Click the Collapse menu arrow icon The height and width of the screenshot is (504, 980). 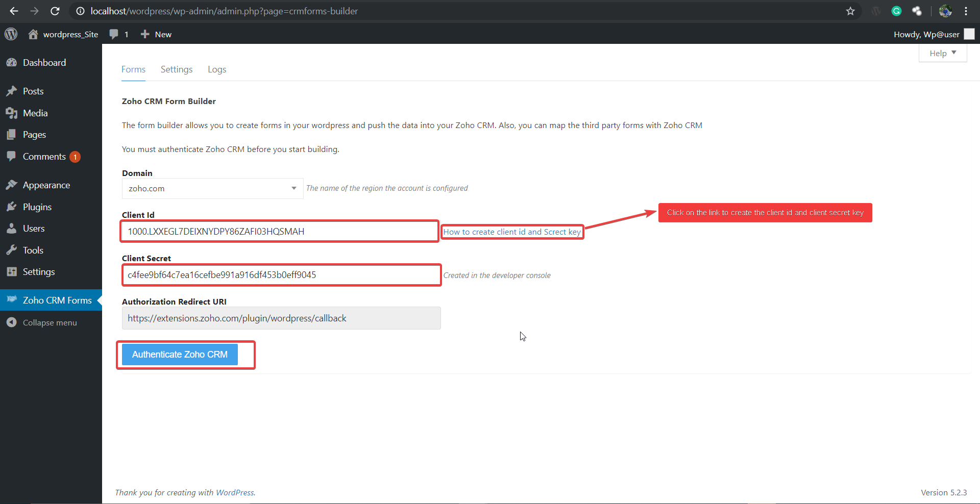click(x=11, y=322)
